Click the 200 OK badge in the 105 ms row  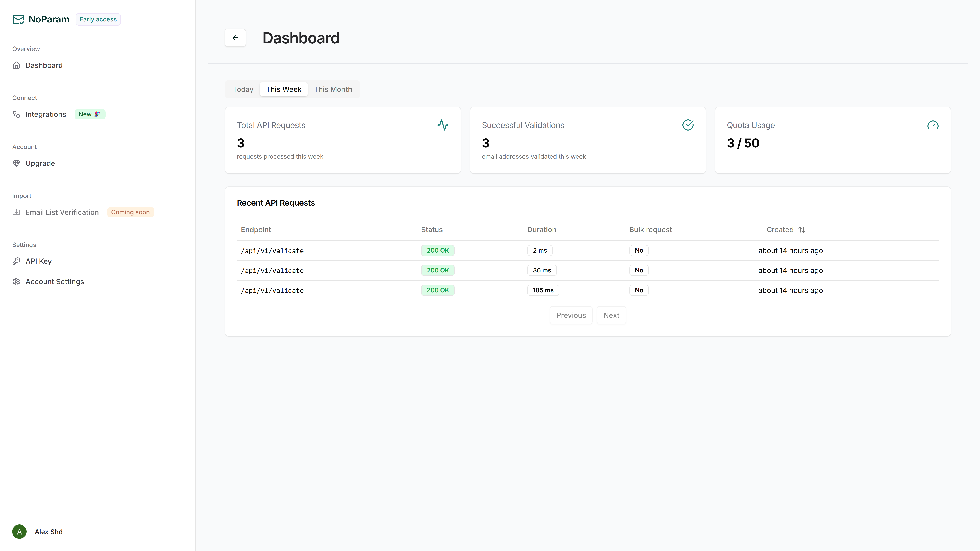click(438, 290)
